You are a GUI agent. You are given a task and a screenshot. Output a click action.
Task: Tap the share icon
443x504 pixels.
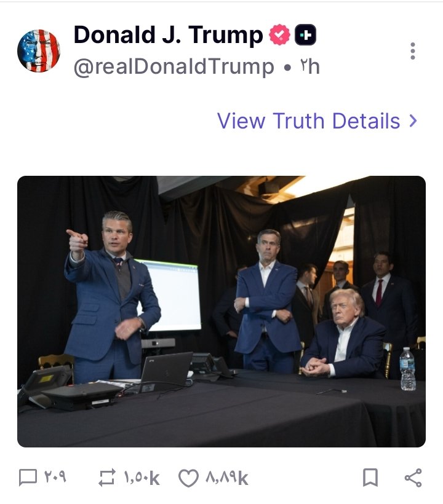413,478
